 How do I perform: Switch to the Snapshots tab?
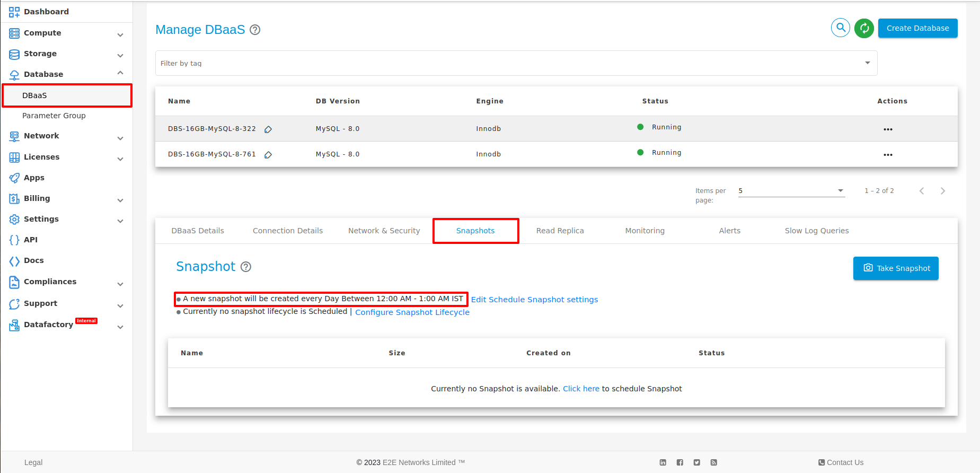475,231
